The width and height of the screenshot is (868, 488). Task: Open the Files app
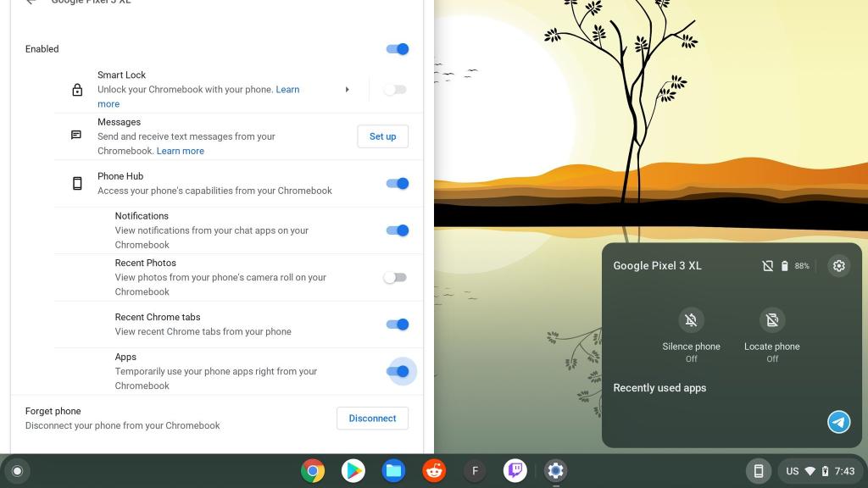tap(393, 470)
